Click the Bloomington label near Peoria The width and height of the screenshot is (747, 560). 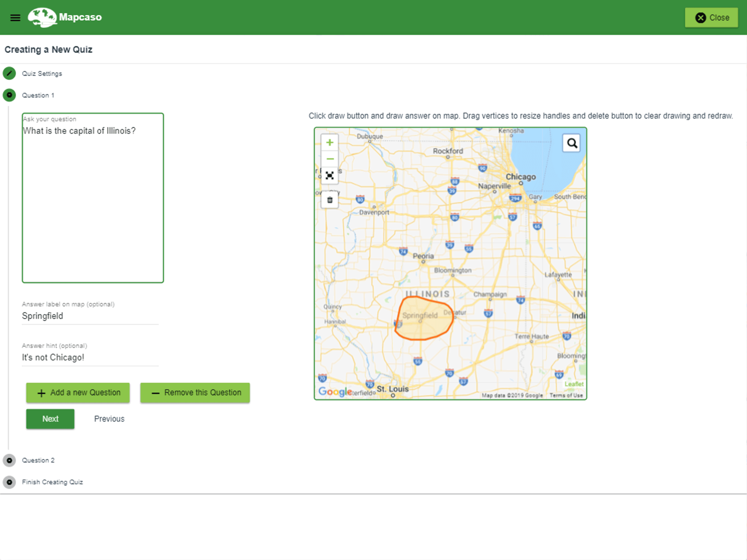(453, 270)
